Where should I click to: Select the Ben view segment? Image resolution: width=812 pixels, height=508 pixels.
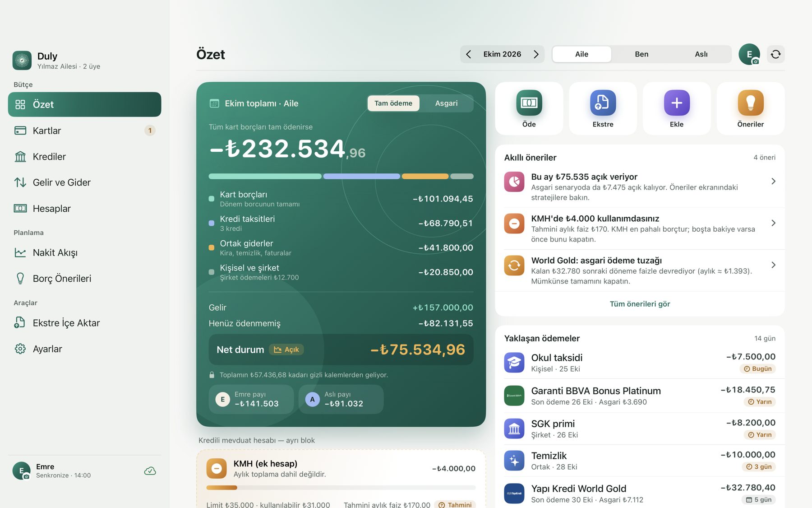(641, 54)
